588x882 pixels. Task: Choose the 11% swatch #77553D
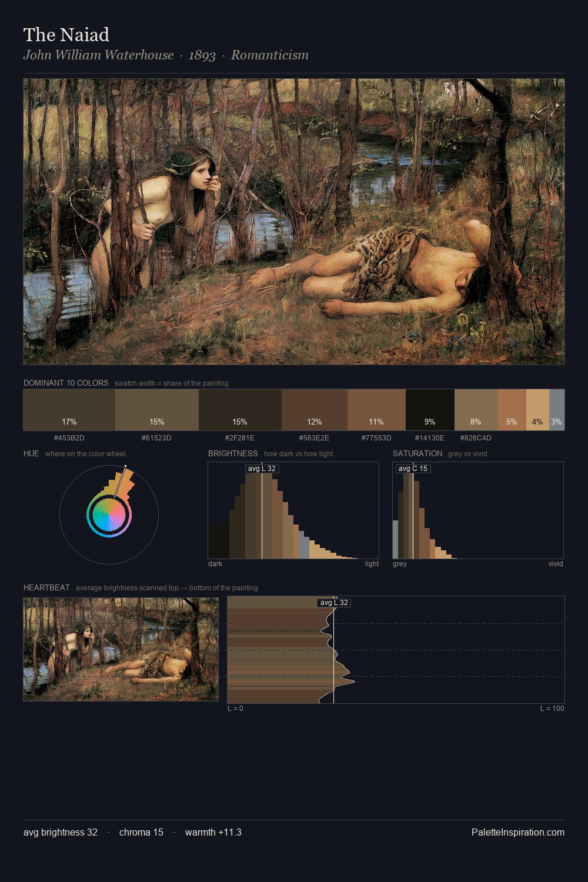pyautogui.click(x=376, y=410)
